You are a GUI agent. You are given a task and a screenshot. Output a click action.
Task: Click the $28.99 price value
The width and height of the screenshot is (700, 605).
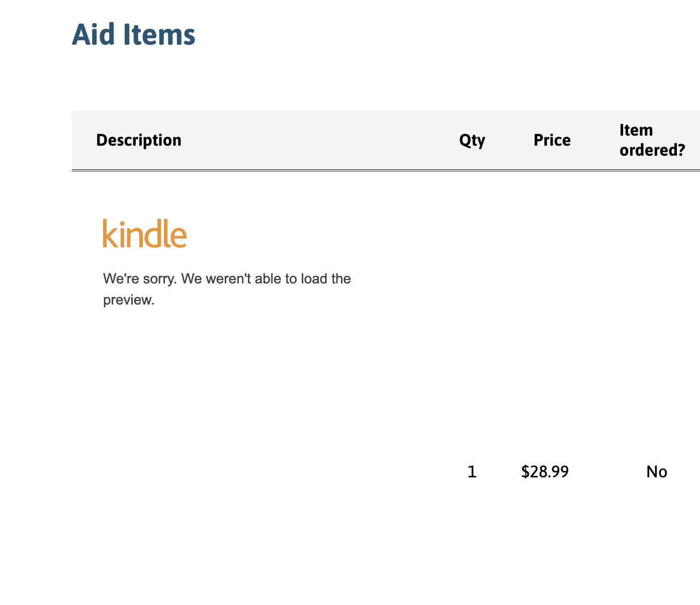point(545,472)
